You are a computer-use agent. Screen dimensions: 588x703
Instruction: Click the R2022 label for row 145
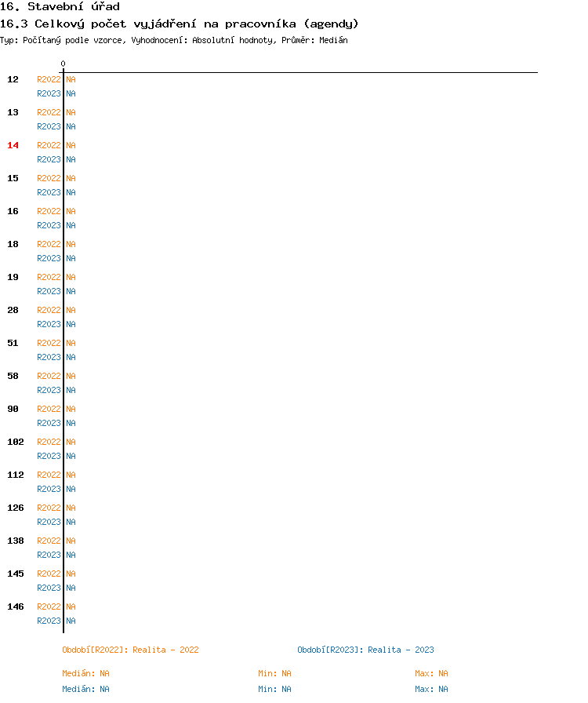[x=49, y=574]
